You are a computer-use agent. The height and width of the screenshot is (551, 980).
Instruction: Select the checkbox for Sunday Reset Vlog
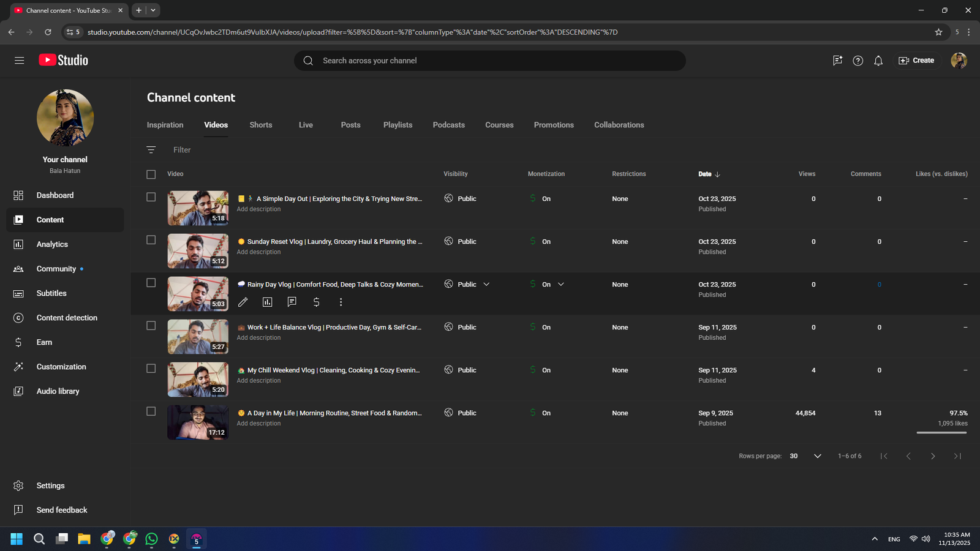151,240
